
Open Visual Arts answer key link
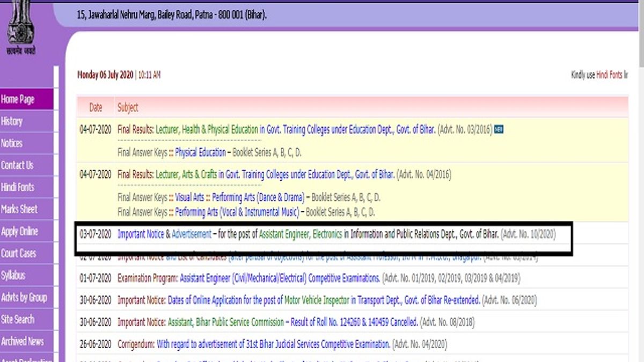tap(190, 197)
